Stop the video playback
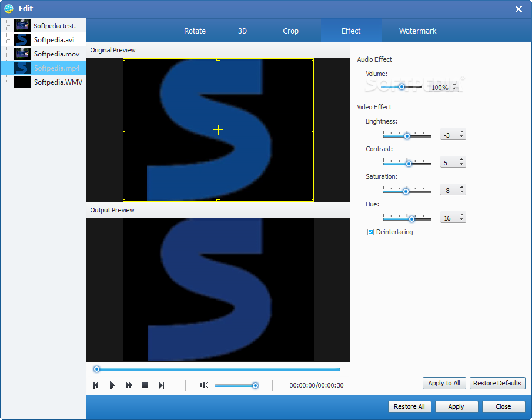The width and height of the screenshot is (532, 420). [x=145, y=385]
